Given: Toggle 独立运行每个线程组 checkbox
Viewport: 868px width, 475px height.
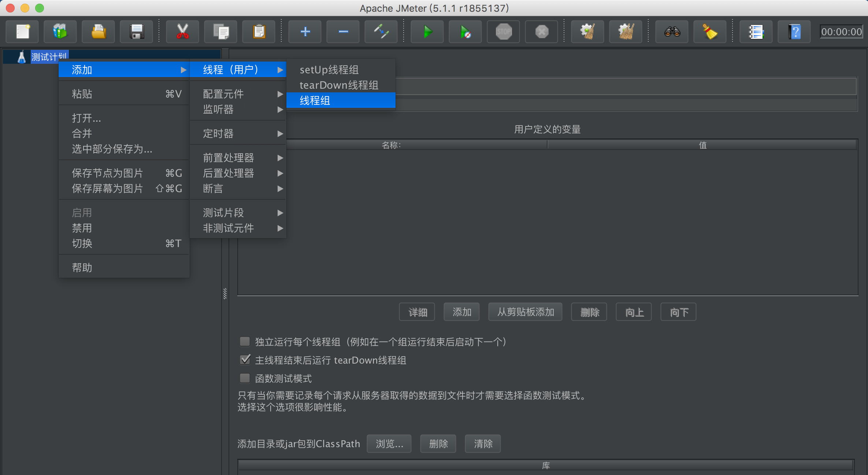Looking at the screenshot, I should pos(245,342).
